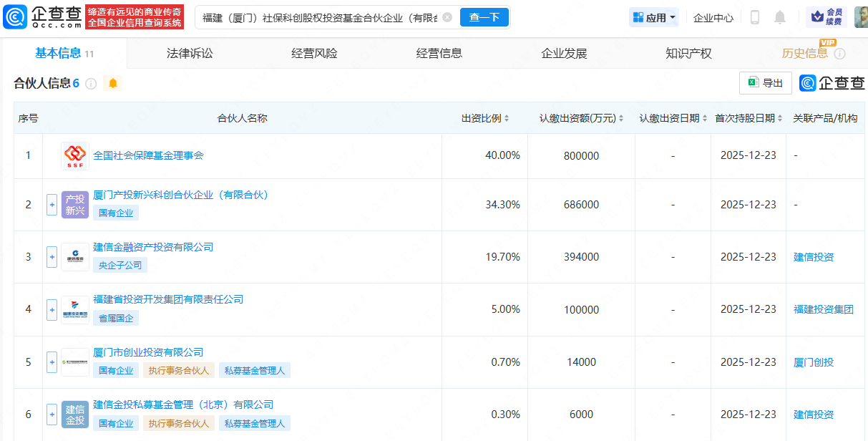
Task: Open the 应用 dropdown menu
Action: (654, 18)
